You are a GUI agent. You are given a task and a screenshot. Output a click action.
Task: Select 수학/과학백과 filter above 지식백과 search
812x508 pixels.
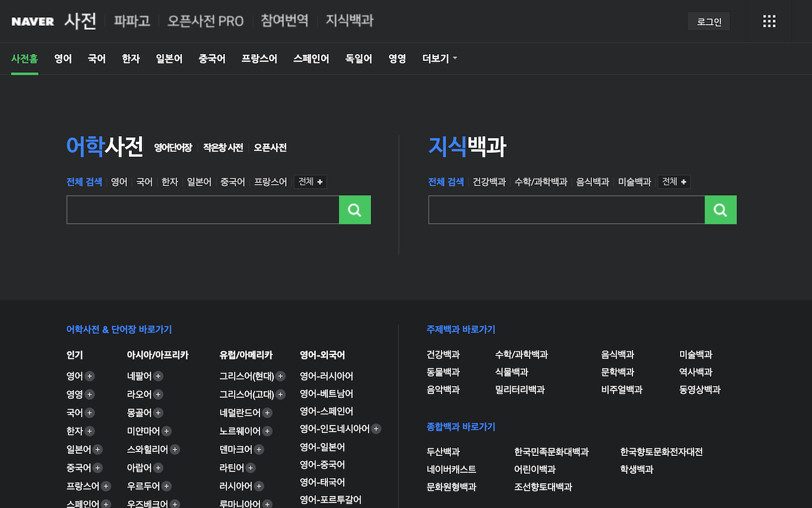(x=541, y=182)
